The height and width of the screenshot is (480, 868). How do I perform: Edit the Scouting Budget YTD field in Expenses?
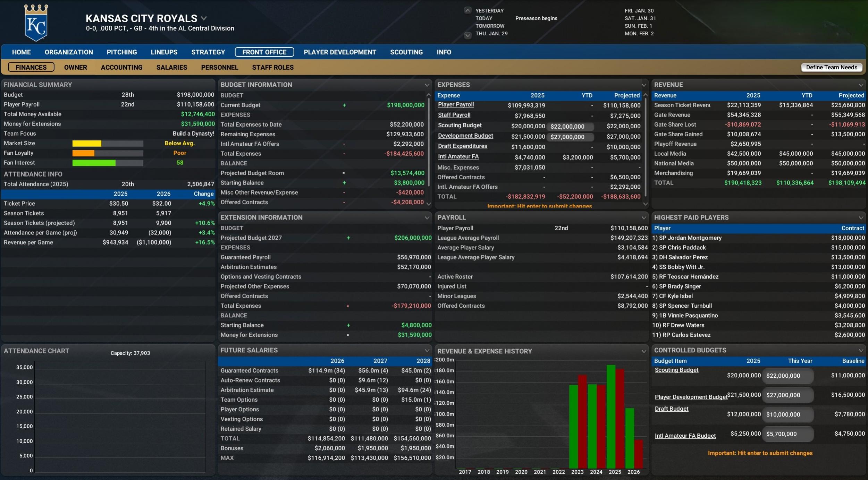pos(570,127)
